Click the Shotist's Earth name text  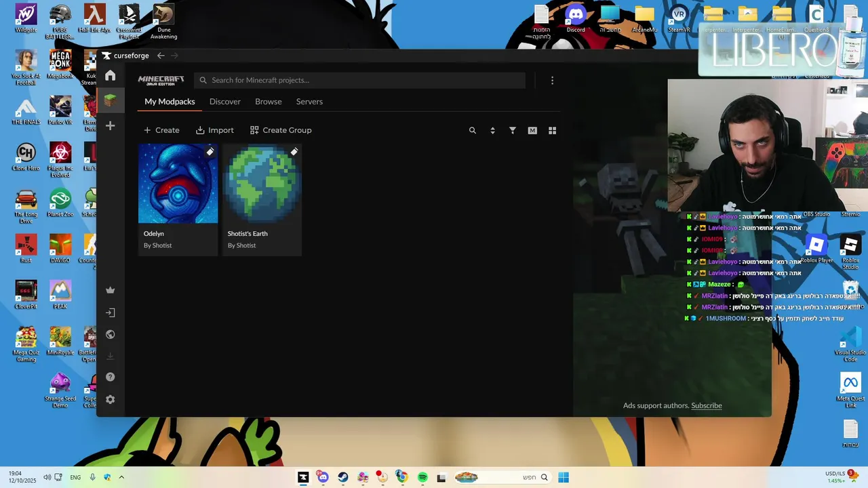click(x=248, y=234)
